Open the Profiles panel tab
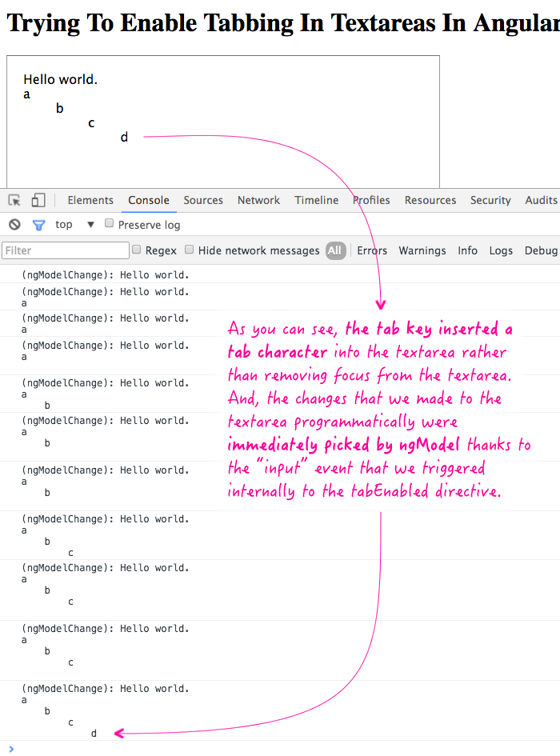560x756 pixels. (x=372, y=200)
